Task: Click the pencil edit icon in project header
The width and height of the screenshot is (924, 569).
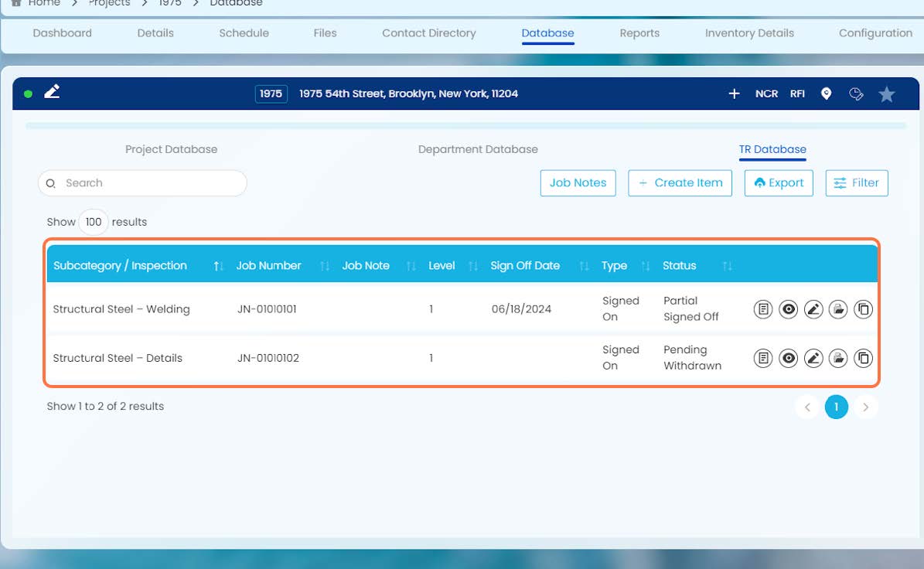Action: point(52,92)
